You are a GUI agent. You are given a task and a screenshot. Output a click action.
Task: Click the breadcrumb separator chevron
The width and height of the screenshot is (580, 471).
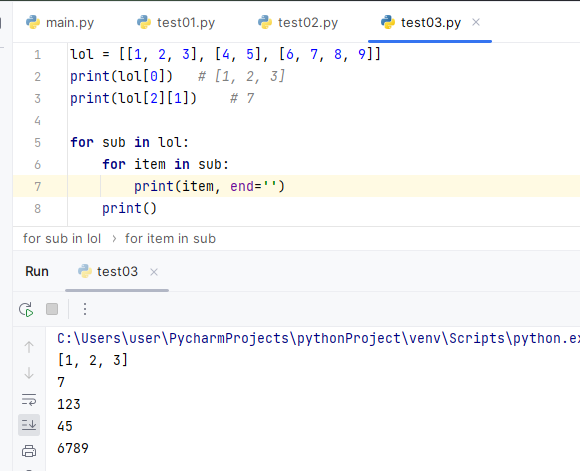(x=114, y=239)
